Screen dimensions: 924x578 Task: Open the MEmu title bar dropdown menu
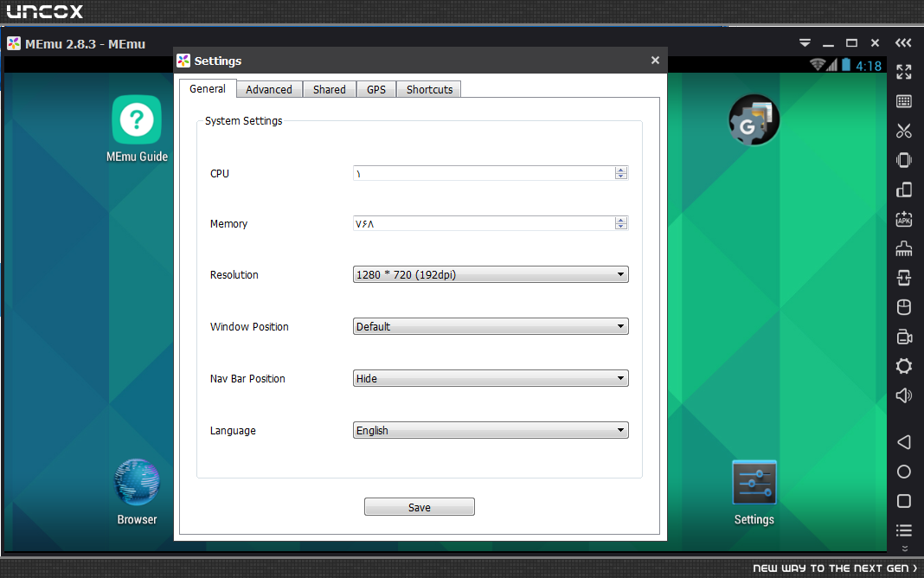point(805,43)
